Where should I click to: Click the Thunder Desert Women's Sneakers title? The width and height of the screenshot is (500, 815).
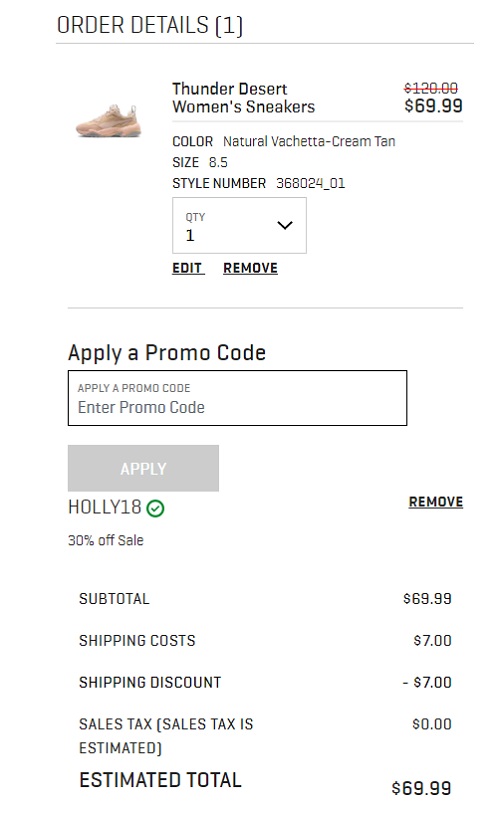tap(244, 98)
